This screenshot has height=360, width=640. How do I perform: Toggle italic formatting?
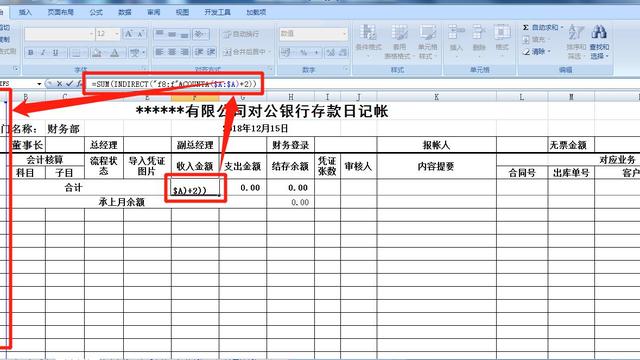coord(43,52)
